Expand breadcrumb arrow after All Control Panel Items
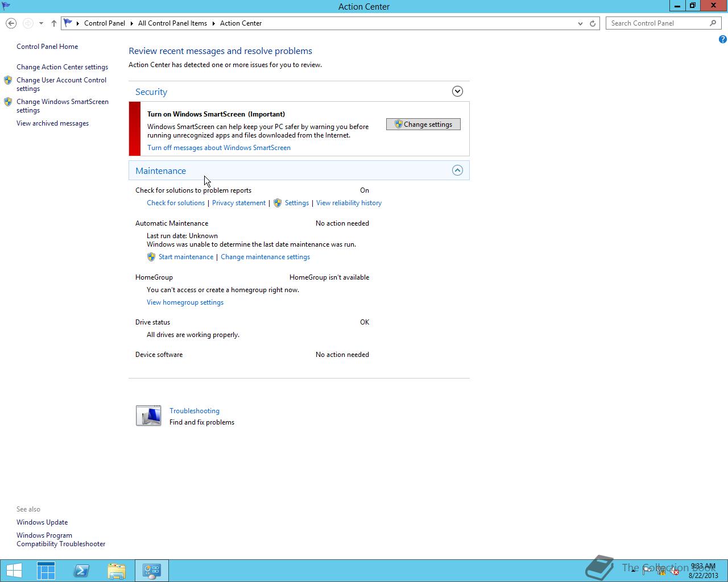 214,23
